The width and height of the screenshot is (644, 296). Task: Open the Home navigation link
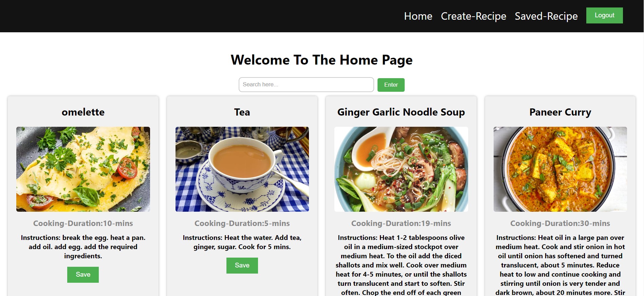[418, 16]
